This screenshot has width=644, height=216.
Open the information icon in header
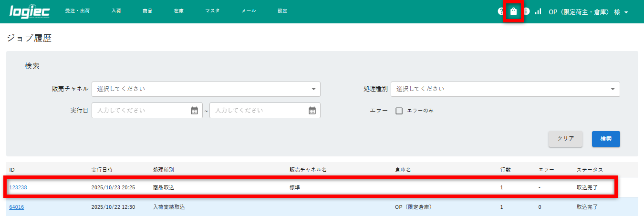pyautogui.click(x=527, y=11)
